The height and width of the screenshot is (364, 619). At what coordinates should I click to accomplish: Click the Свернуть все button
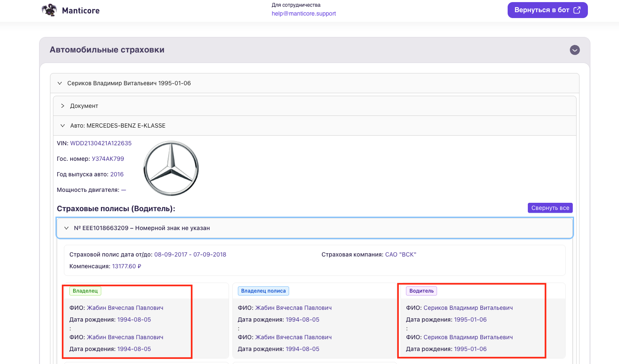click(x=550, y=208)
